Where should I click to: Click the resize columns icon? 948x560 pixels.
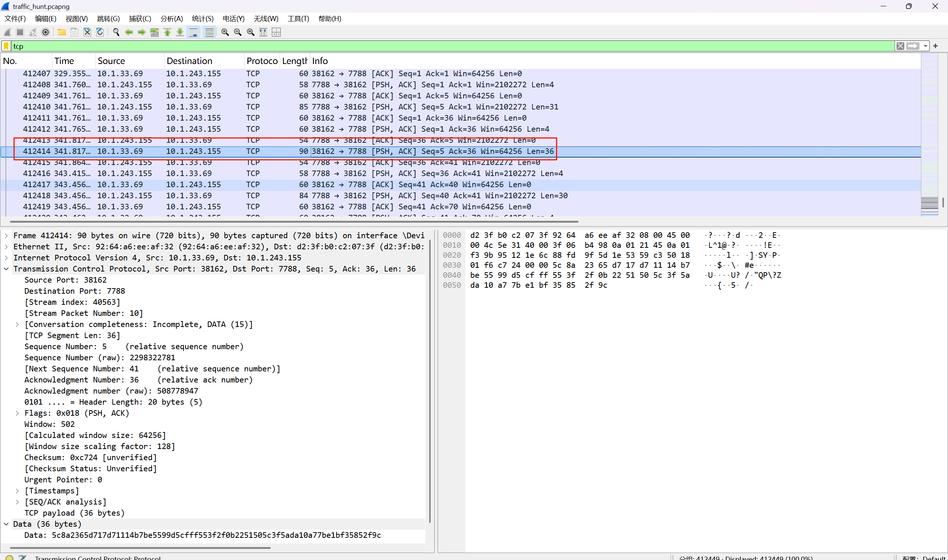pos(263,33)
